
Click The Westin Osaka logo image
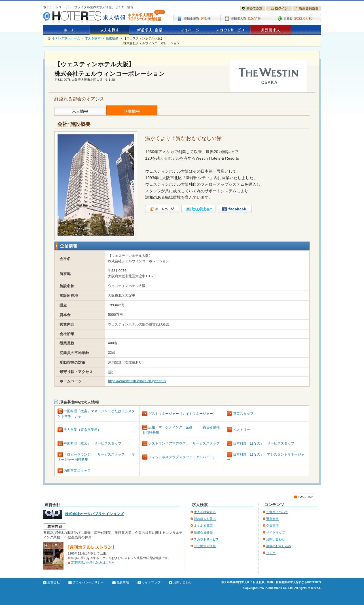coord(268,76)
